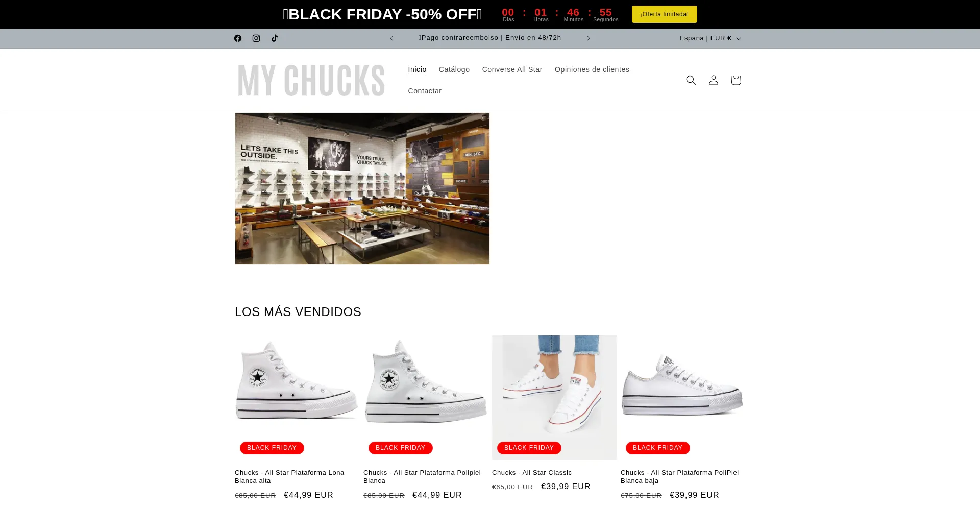
Task: Open the Converse All Star menu link
Action: point(512,69)
